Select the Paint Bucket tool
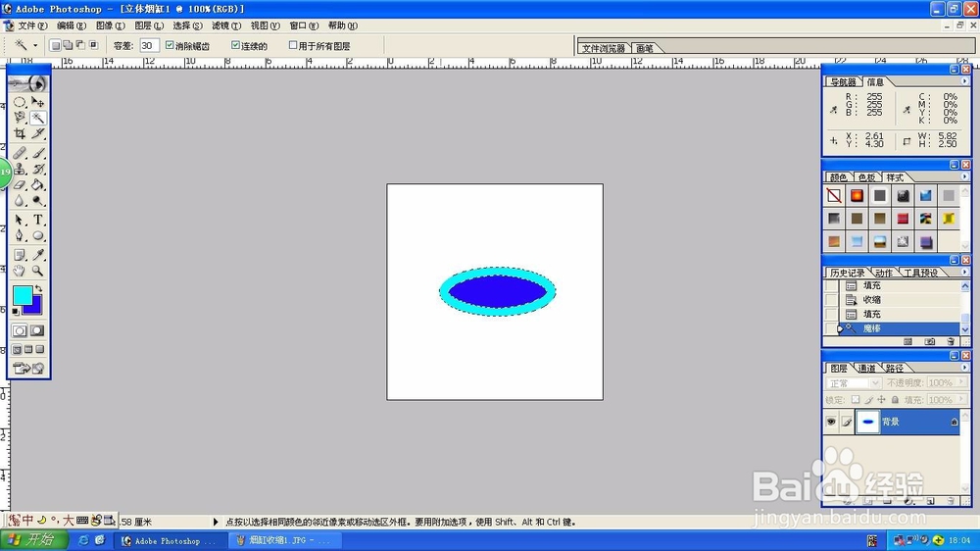This screenshot has height=551, width=980. 38,184
